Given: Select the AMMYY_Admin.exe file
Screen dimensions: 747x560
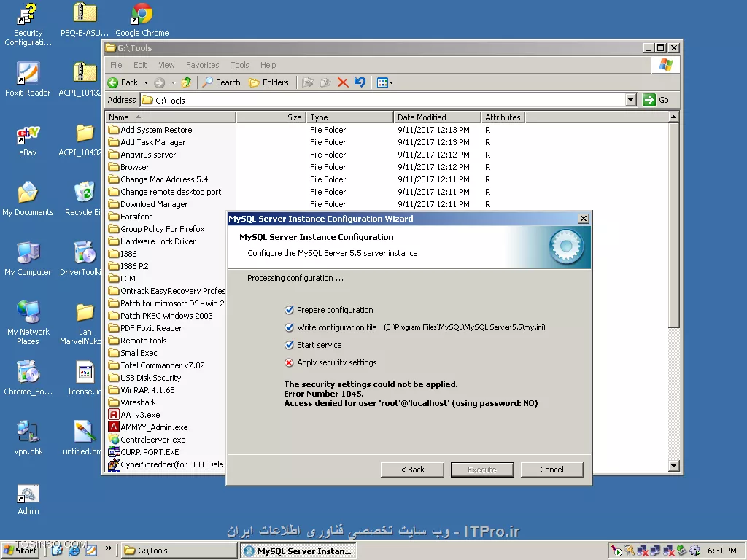Looking at the screenshot, I should [x=148, y=427].
